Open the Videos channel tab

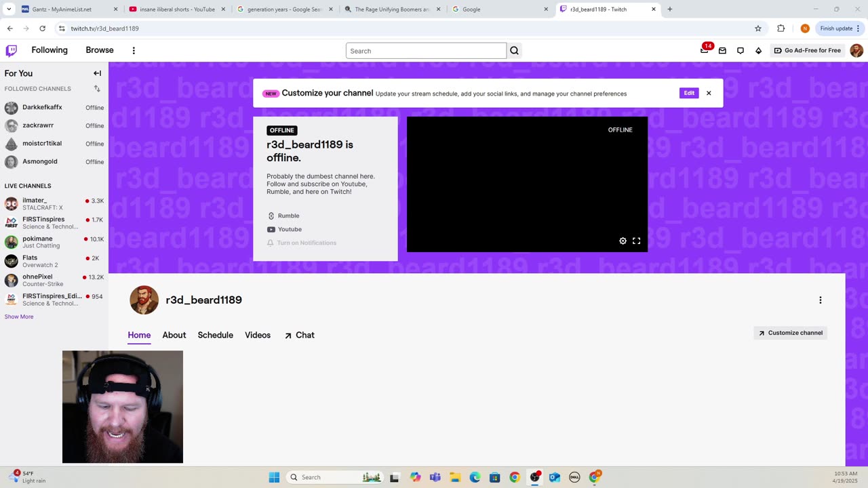pyautogui.click(x=258, y=335)
